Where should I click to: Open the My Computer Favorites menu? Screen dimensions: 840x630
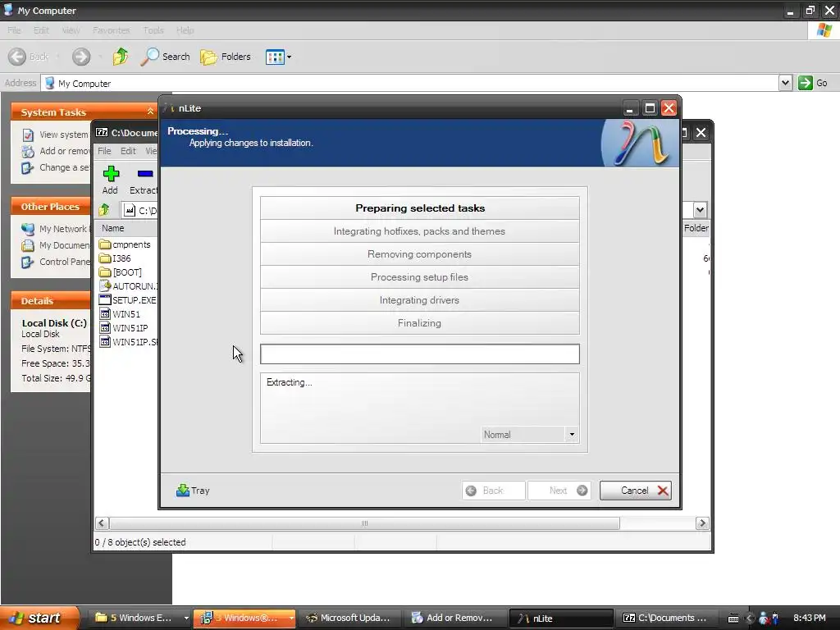point(111,30)
